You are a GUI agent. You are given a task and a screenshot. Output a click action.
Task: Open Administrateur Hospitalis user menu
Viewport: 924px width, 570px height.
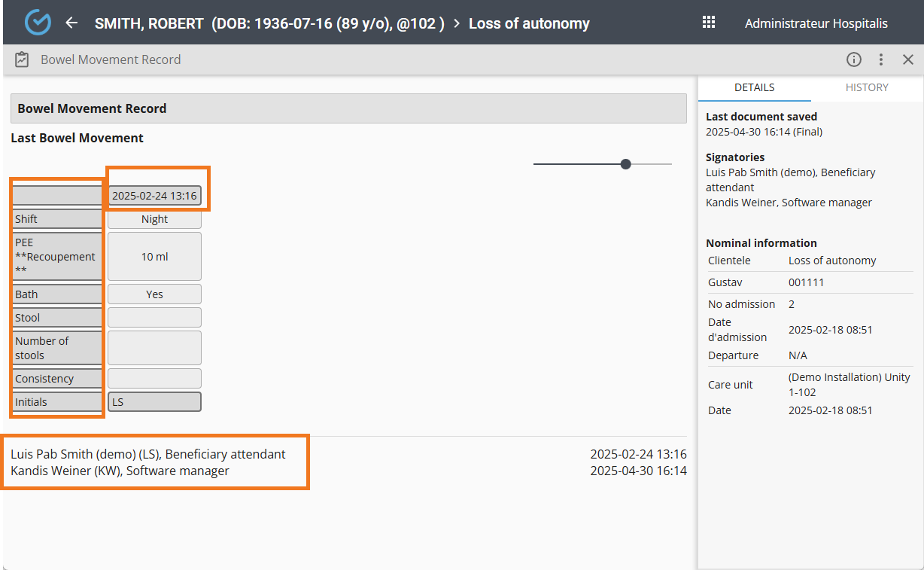coord(816,23)
